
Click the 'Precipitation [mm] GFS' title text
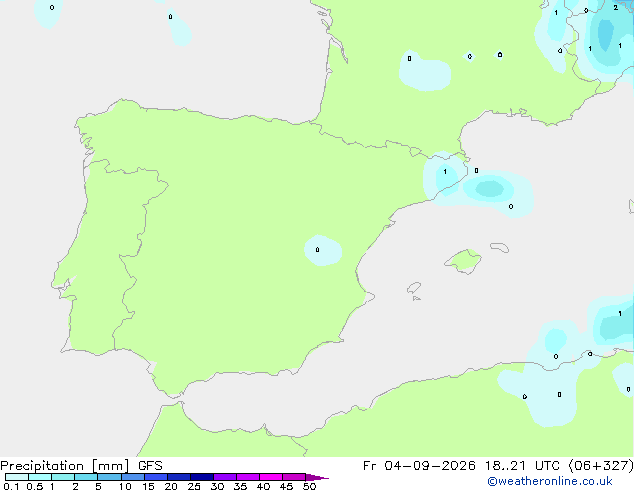click(81, 466)
